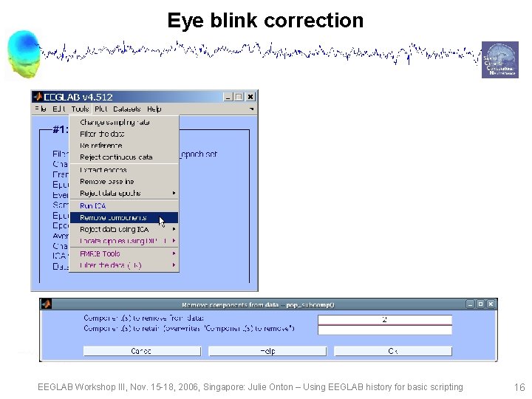Close the EEGLAB v4.512 window
This screenshot has height=399, width=532.
coord(250,97)
